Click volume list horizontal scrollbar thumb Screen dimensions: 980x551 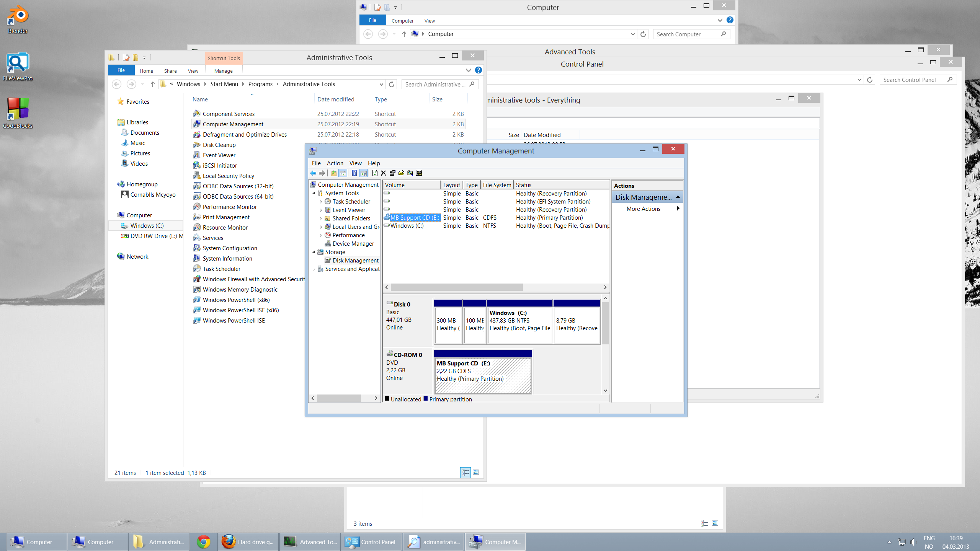[x=457, y=287]
